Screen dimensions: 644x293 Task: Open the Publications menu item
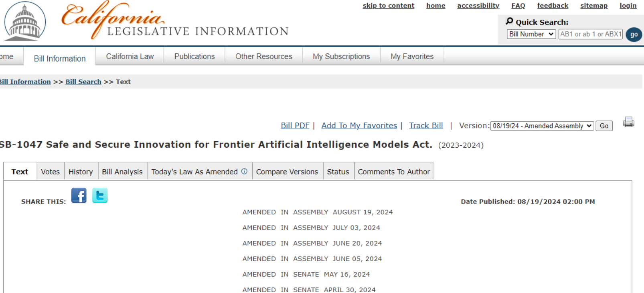pos(194,57)
